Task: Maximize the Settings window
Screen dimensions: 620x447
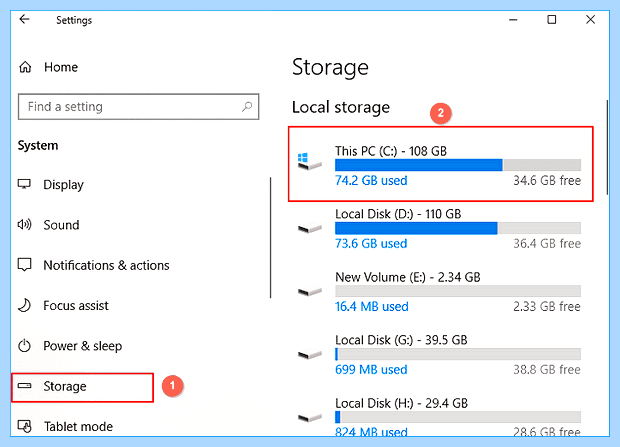Action: 552,19
